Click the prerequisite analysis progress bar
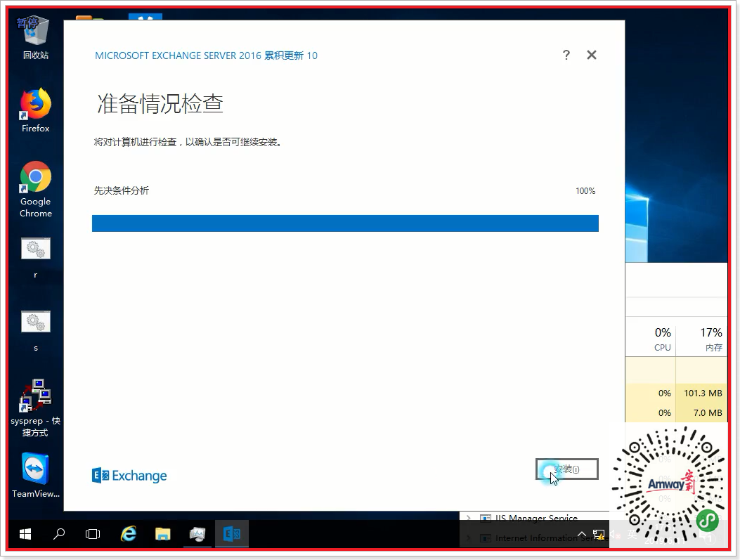Image resolution: width=740 pixels, height=560 pixels. (345, 223)
